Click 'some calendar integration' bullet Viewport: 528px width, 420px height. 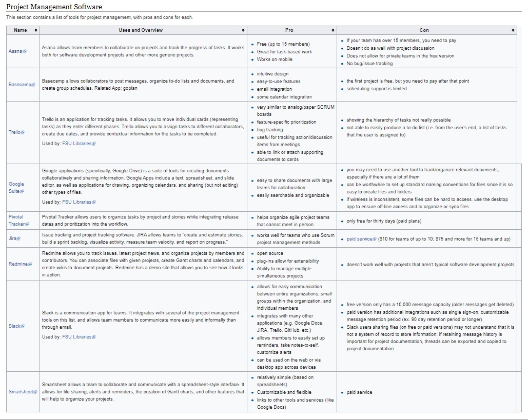284,97
